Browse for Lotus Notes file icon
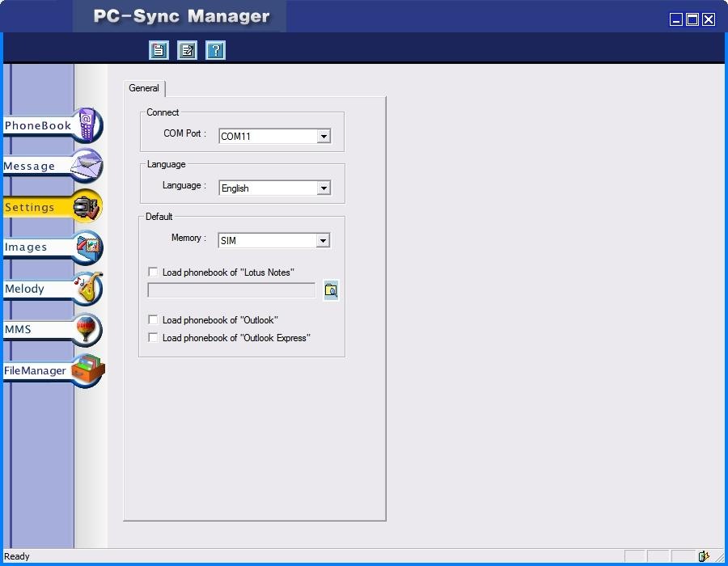Screen dimensions: 728x566 pyautogui.click(x=331, y=290)
